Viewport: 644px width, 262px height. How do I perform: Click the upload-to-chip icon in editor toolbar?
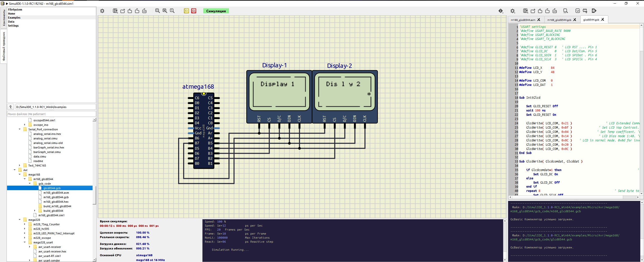click(585, 11)
